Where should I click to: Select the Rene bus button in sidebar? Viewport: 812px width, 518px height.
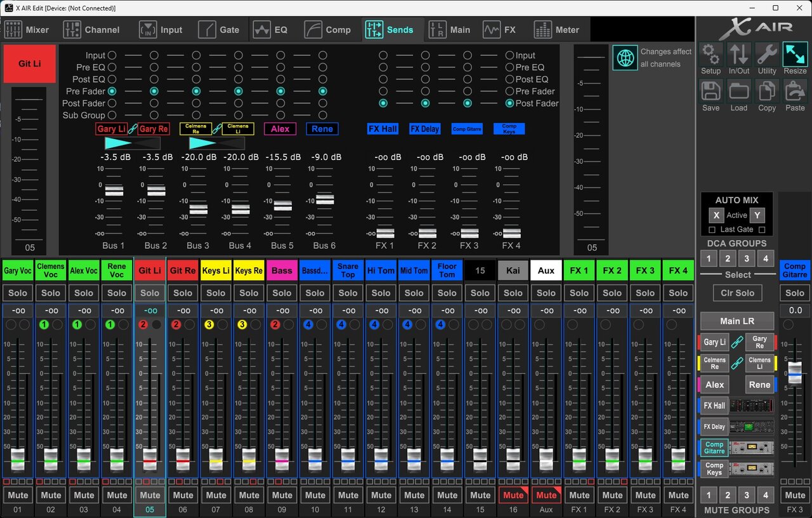pos(759,385)
